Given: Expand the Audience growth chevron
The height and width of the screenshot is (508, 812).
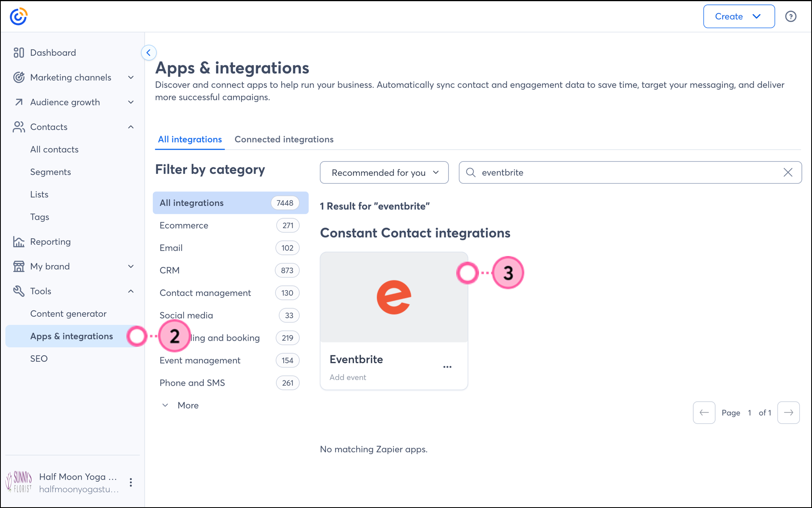Looking at the screenshot, I should pos(131,102).
